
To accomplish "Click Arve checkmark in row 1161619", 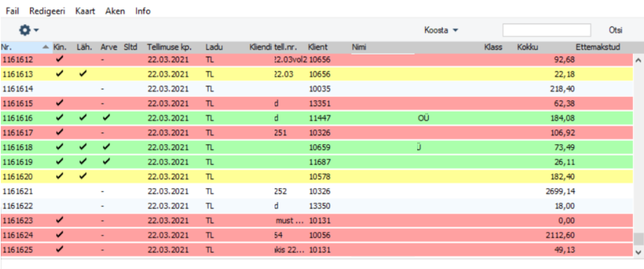I will click(x=106, y=162).
